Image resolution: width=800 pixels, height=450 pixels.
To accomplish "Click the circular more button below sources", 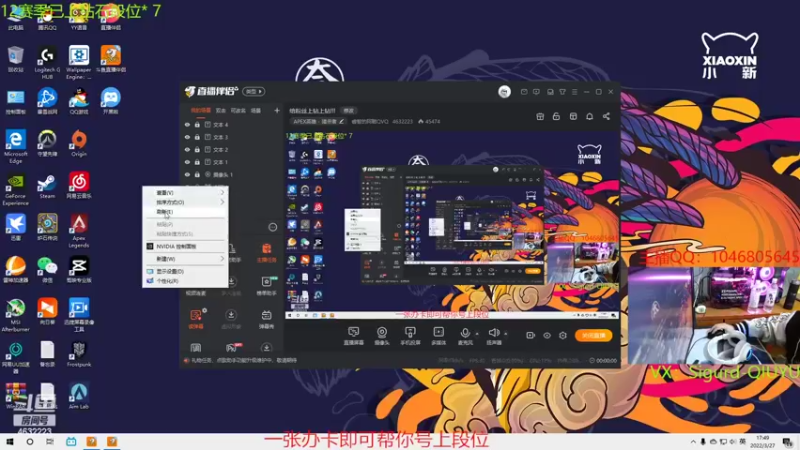I will pos(272,227).
